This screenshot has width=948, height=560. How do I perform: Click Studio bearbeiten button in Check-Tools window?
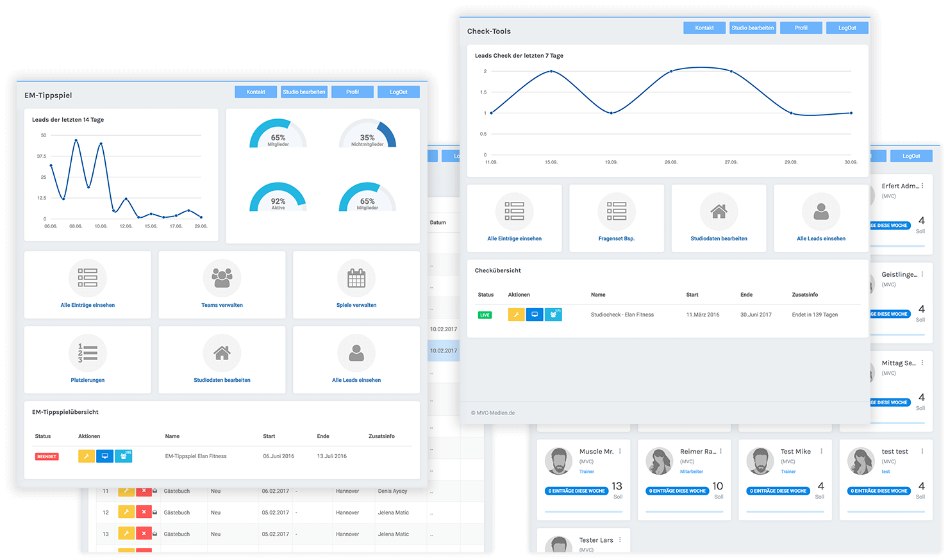point(753,28)
